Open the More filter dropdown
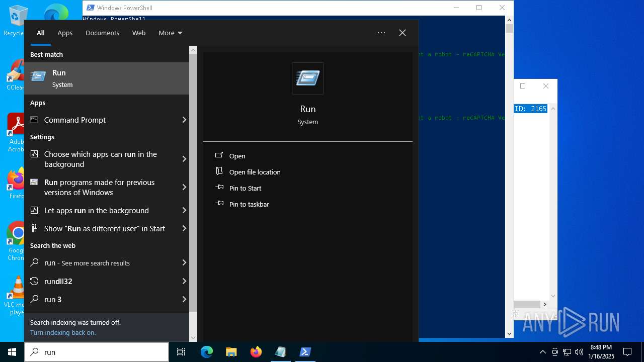Viewport: 644px width, 362px height. click(171, 33)
